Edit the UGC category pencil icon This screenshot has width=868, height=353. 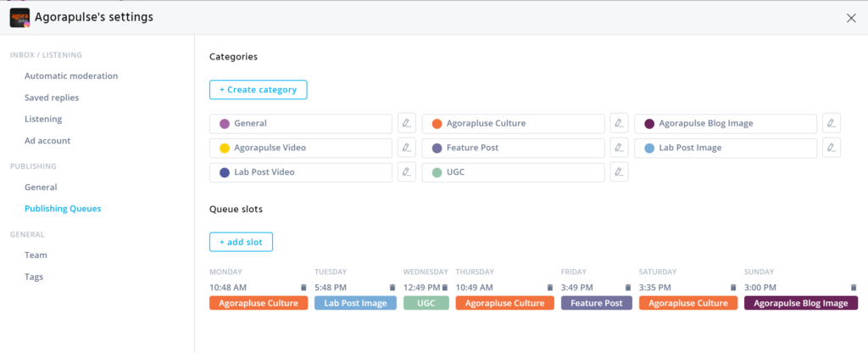click(619, 172)
